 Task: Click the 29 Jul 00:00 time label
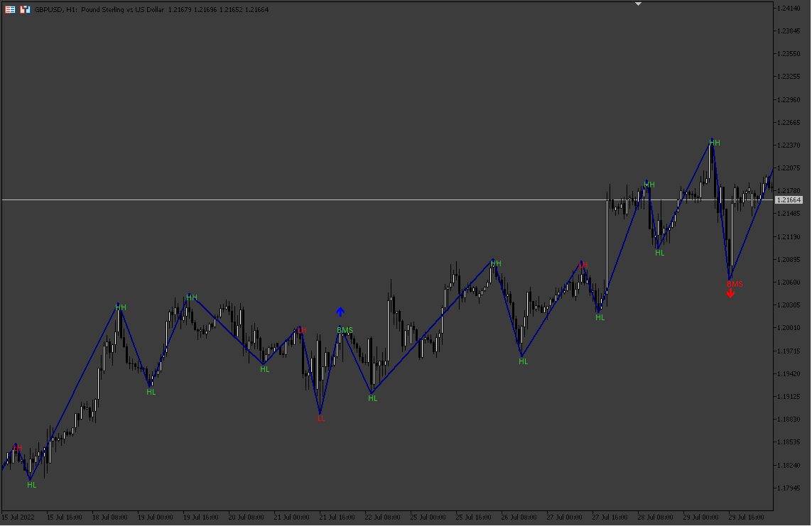point(700,517)
